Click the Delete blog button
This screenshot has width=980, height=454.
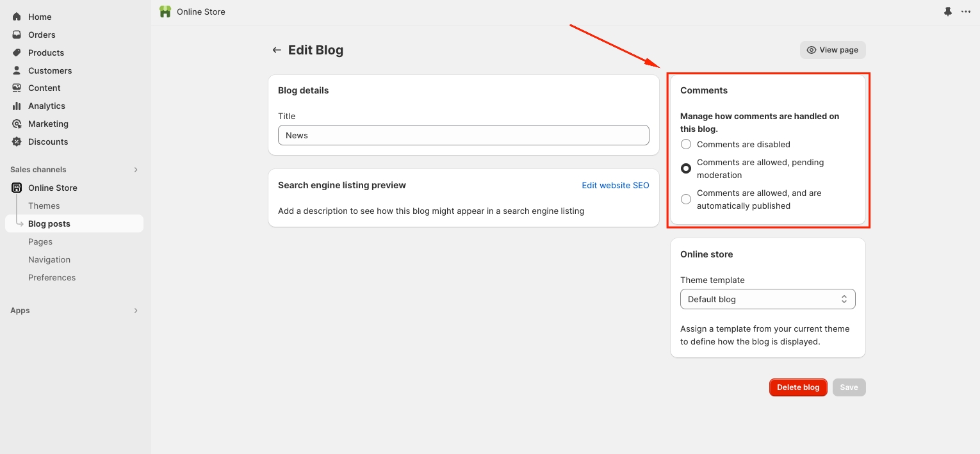click(797, 387)
